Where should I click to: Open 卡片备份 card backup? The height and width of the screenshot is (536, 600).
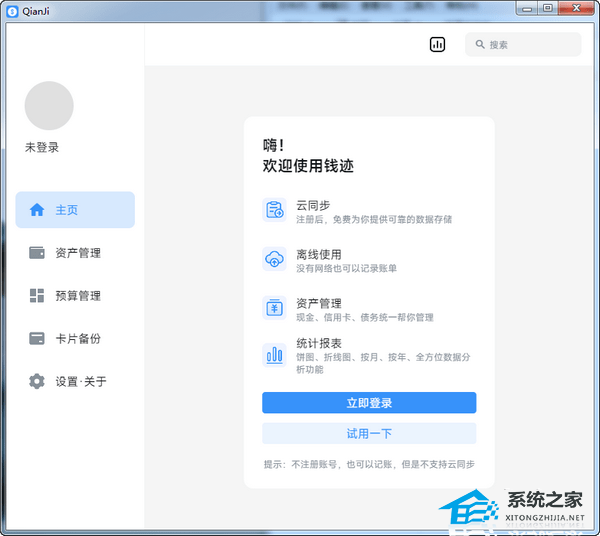click(x=75, y=339)
